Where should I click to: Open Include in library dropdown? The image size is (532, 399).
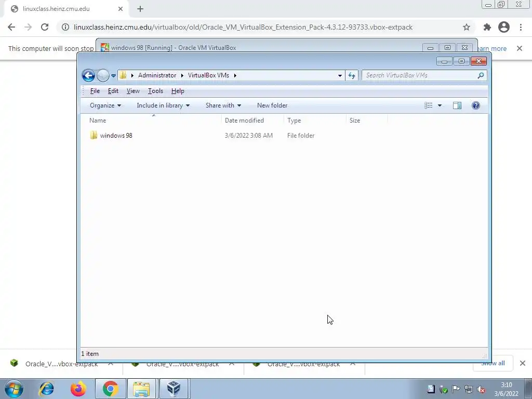pos(163,105)
